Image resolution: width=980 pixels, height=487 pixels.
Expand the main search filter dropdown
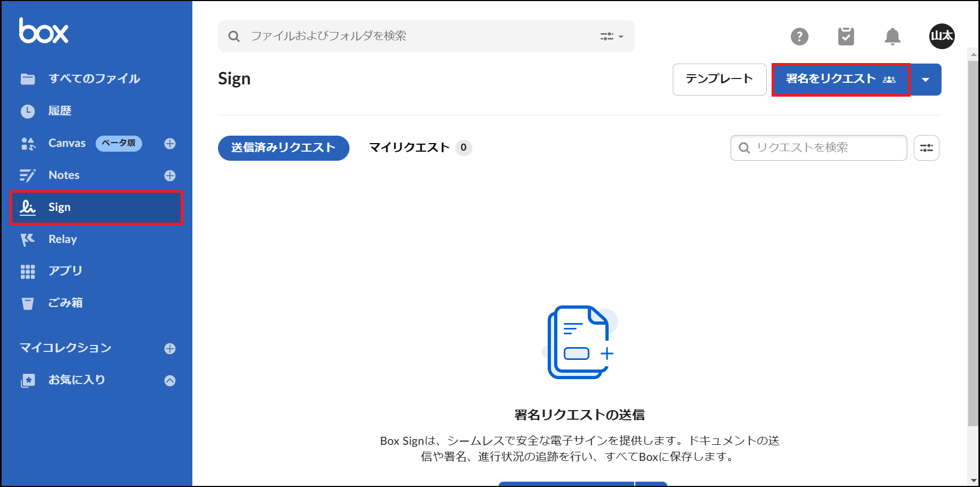(611, 36)
